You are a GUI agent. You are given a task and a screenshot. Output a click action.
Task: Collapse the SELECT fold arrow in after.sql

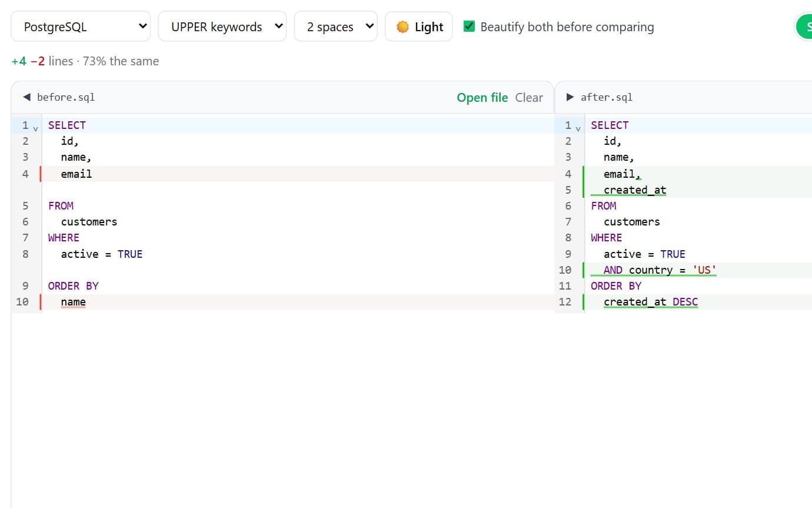coord(578,127)
